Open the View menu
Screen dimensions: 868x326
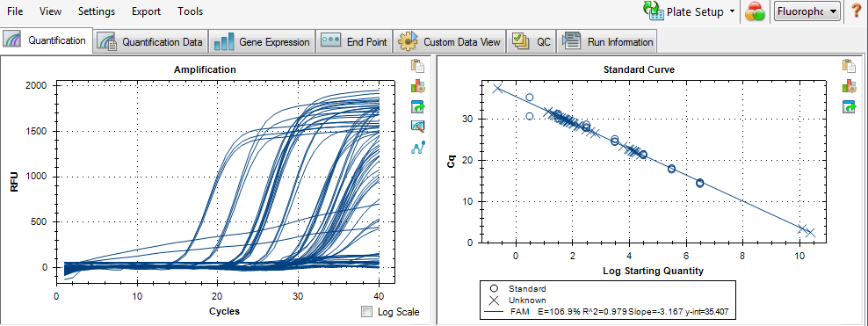point(51,11)
